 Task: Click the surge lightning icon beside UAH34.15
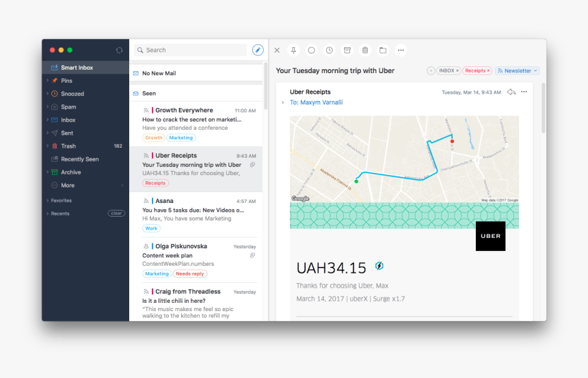tap(379, 266)
